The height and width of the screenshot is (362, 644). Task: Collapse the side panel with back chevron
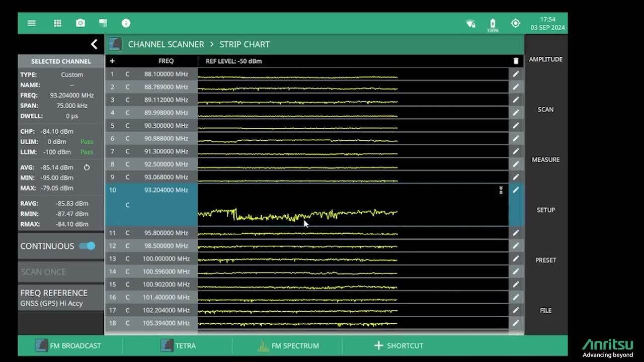(94, 44)
